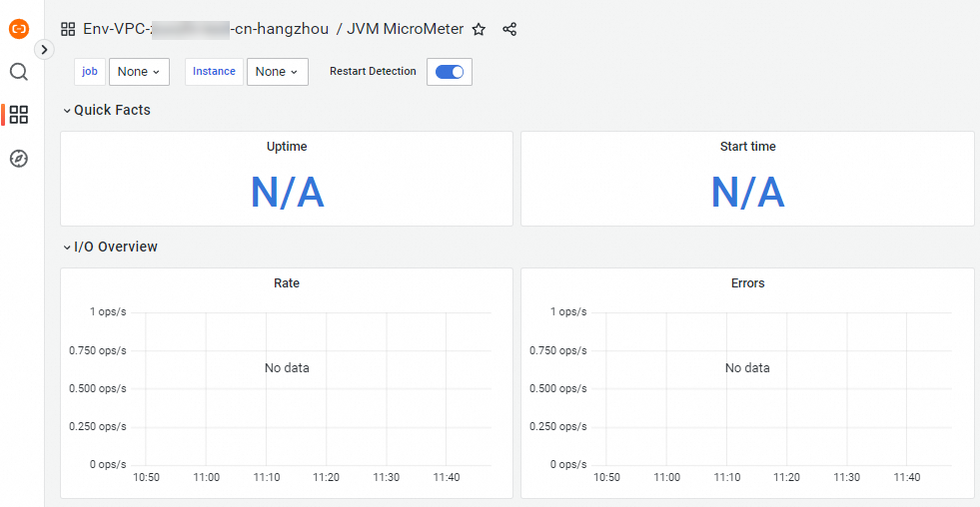Toggle the Restart Detection switch
Viewport: 980px width, 507px height.
tap(450, 72)
